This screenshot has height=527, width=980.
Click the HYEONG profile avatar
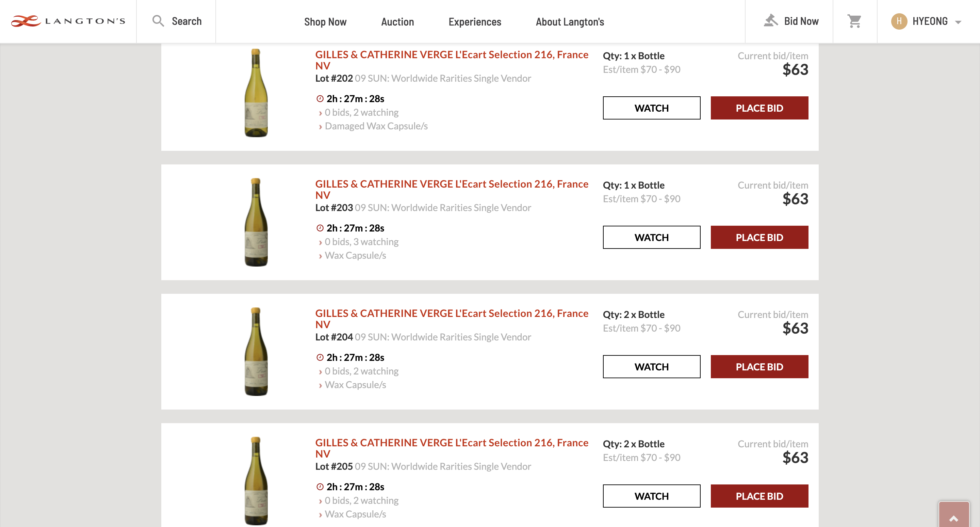click(x=899, y=21)
